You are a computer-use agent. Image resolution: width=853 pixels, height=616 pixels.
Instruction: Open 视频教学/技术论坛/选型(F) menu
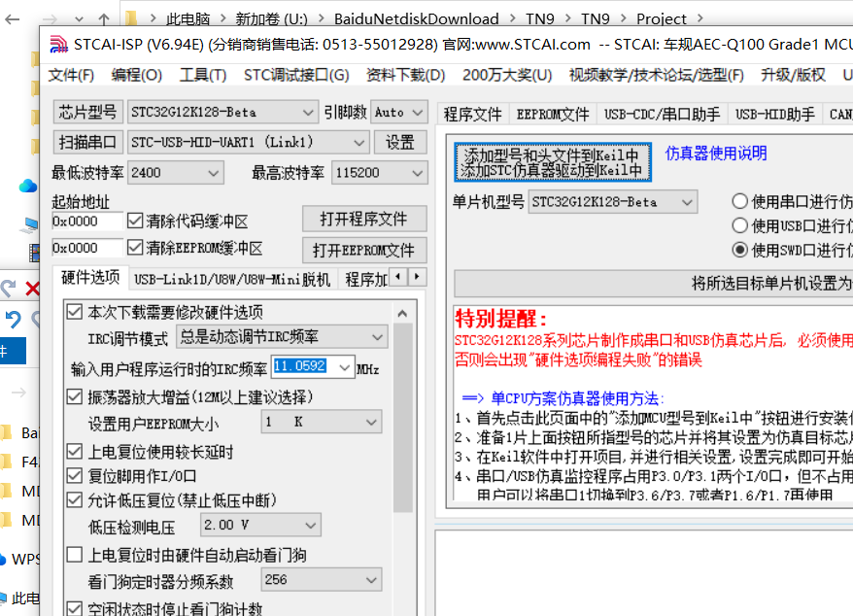pyautogui.click(x=656, y=75)
